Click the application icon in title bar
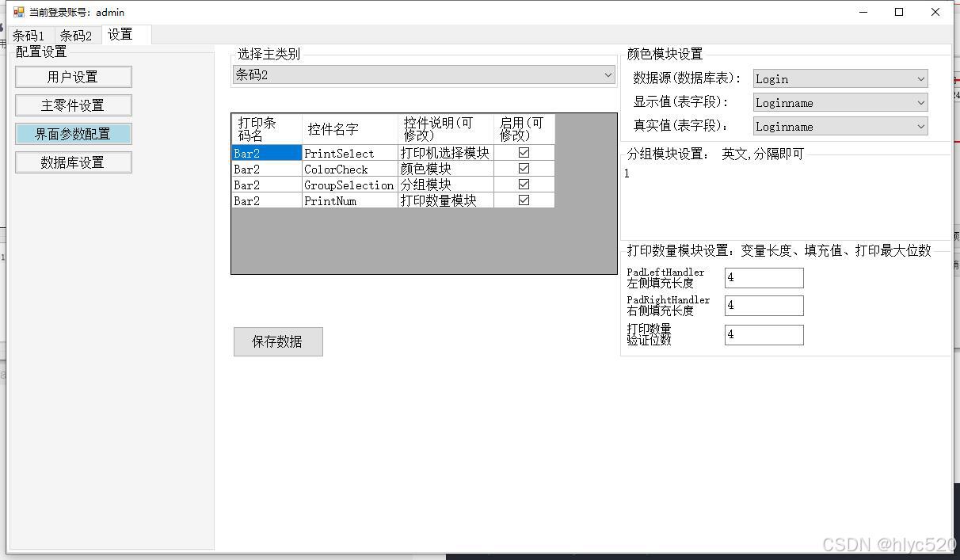Image resolution: width=960 pixels, height=560 pixels. click(19, 12)
